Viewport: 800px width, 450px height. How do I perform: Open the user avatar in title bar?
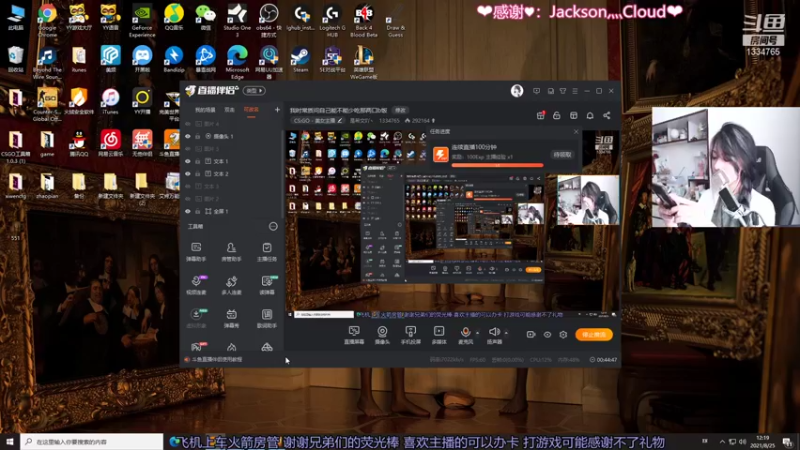click(517, 91)
